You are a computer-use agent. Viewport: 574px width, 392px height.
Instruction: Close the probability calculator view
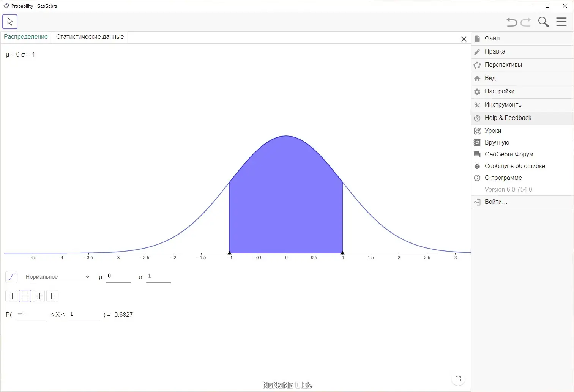[x=464, y=39]
